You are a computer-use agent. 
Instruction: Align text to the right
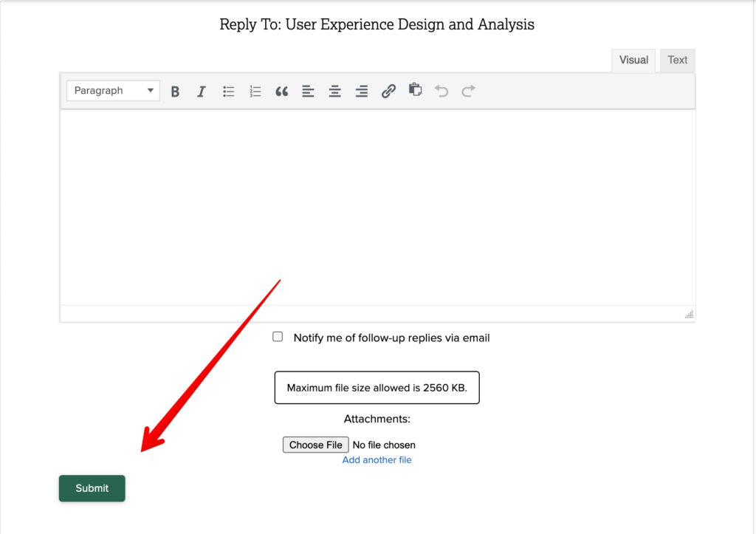click(x=361, y=90)
